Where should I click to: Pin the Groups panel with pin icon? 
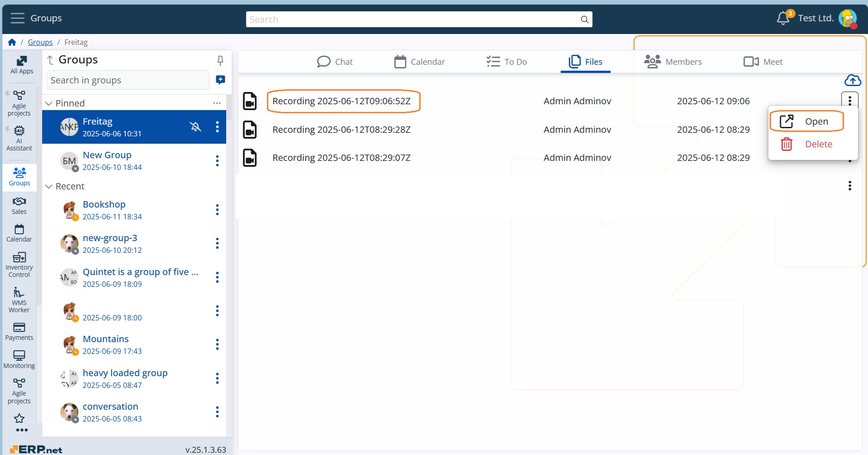coord(220,60)
